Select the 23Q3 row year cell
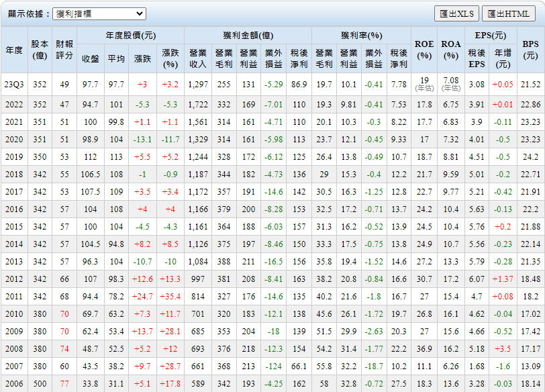This screenshot has width=545, height=392. pyautogui.click(x=14, y=85)
